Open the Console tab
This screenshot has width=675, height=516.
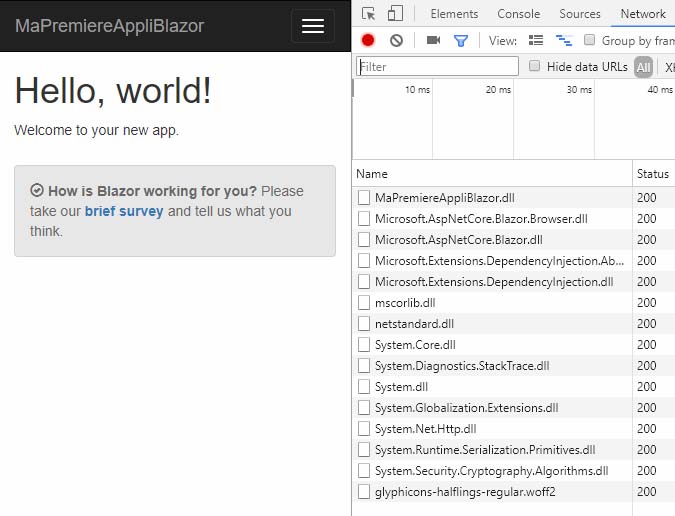[x=518, y=14]
